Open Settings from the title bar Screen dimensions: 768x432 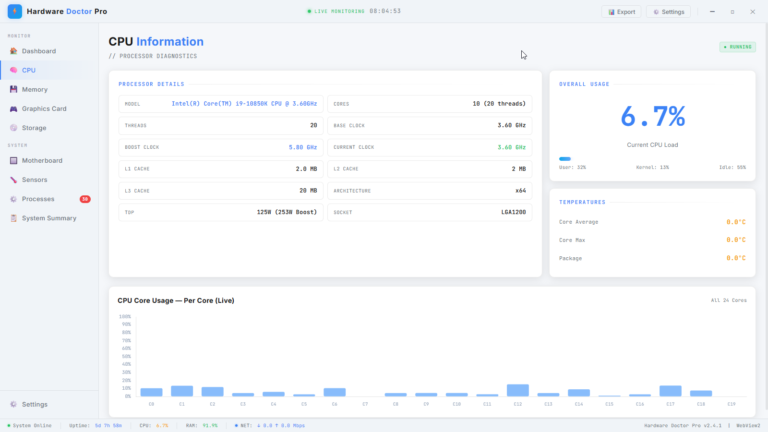[x=669, y=12]
